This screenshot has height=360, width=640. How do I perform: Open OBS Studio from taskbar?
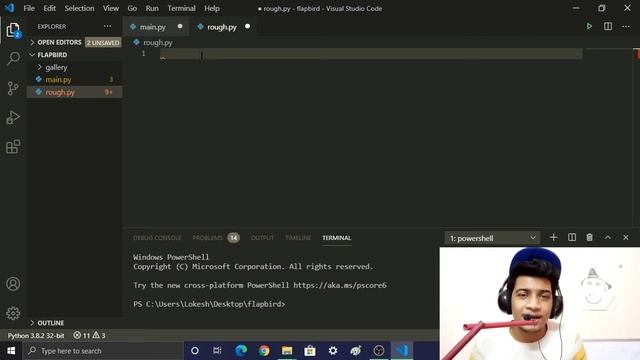[x=379, y=351]
